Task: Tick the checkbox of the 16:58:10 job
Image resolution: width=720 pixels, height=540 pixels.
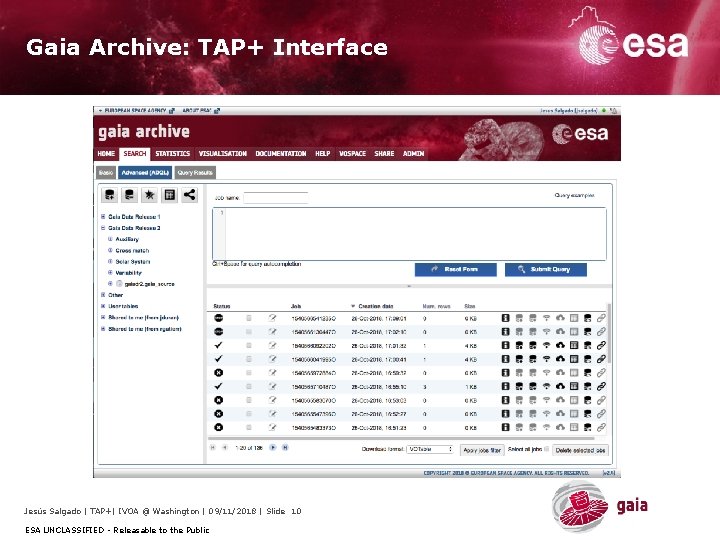Action: [x=249, y=387]
